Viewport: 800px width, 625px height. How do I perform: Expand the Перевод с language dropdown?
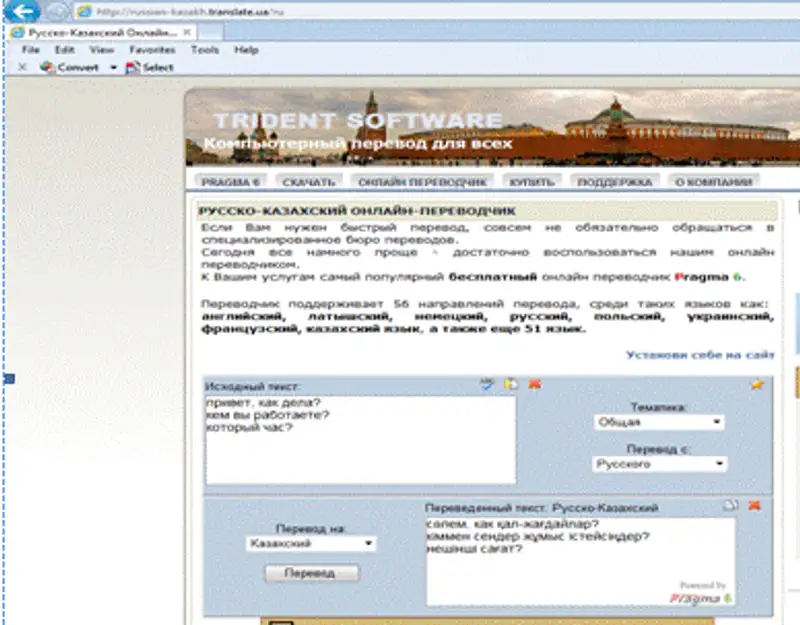[x=660, y=464]
